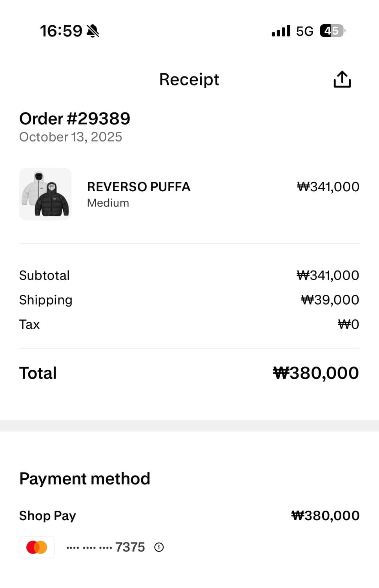This screenshot has width=379, height=588.
Task: Tap the Mastercard logo icon
Action: pyautogui.click(x=37, y=547)
